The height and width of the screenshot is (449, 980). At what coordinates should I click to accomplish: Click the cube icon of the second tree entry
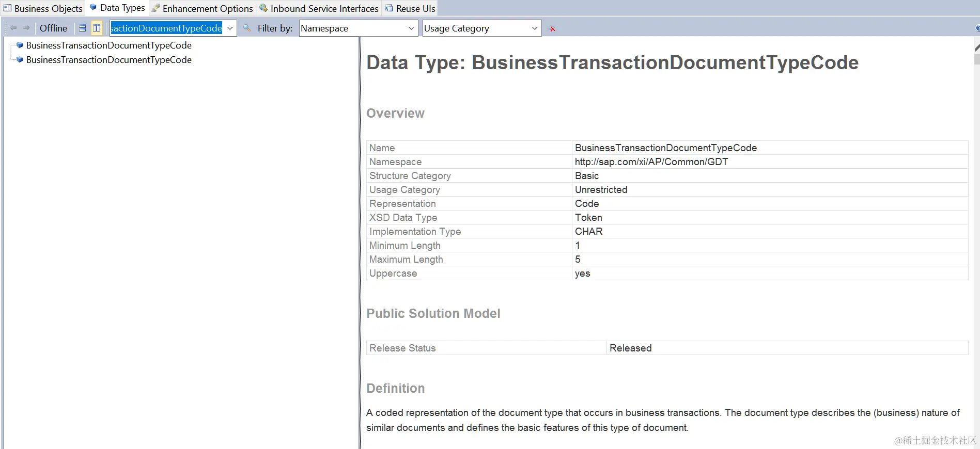[20, 60]
